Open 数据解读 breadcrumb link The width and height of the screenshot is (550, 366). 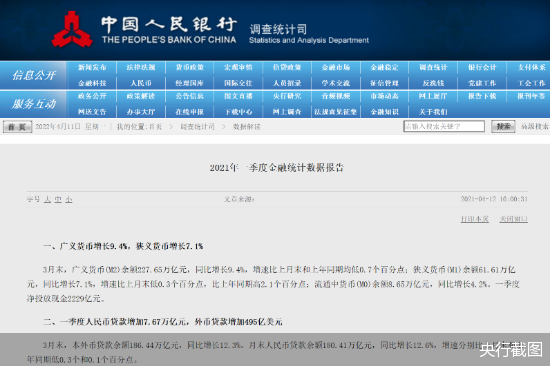pos(247,127)
